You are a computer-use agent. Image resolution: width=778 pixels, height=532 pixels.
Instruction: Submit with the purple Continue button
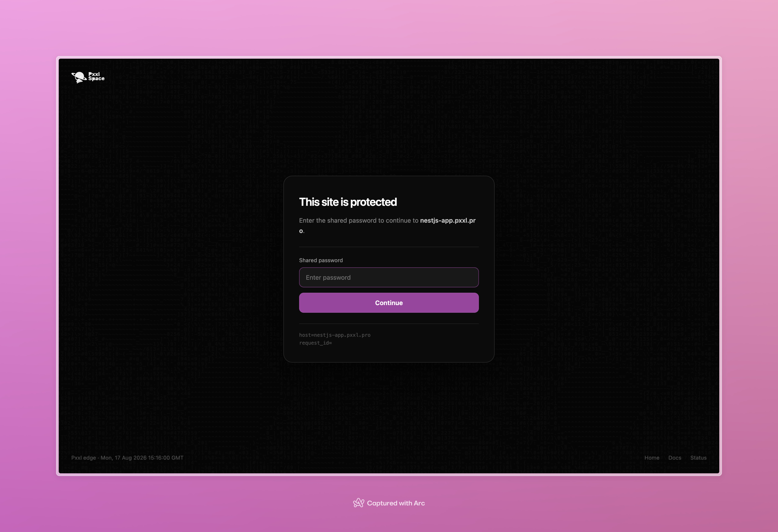389,303
